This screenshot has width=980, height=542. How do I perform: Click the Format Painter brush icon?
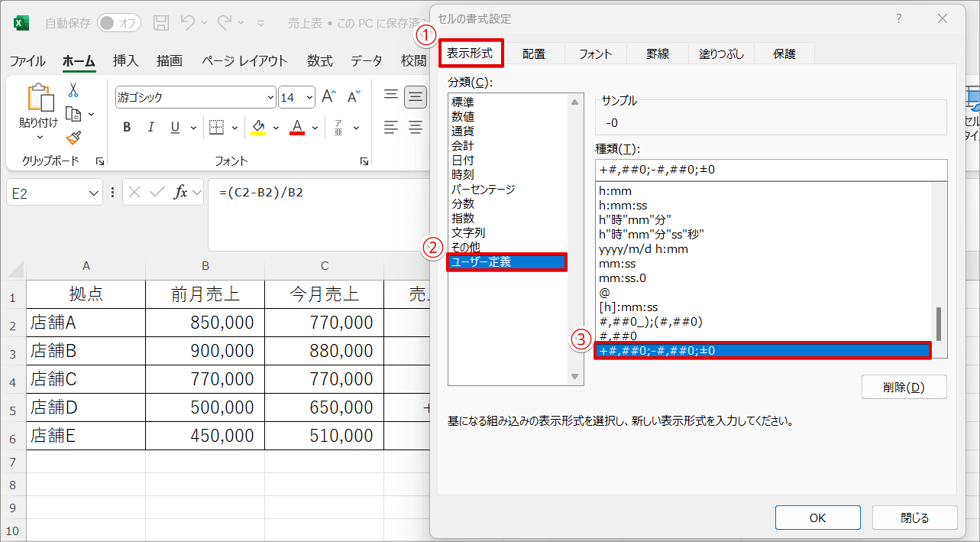[x=73, y=138]
